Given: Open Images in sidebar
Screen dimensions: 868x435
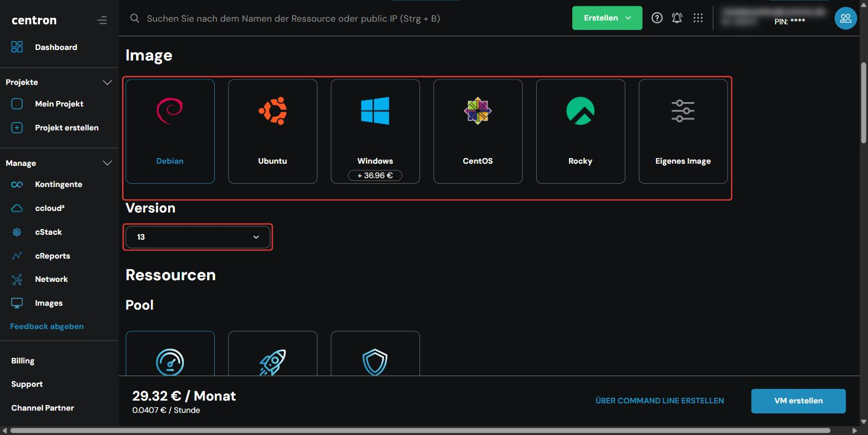Looking at the screenshot, I should tap(48, 303).
